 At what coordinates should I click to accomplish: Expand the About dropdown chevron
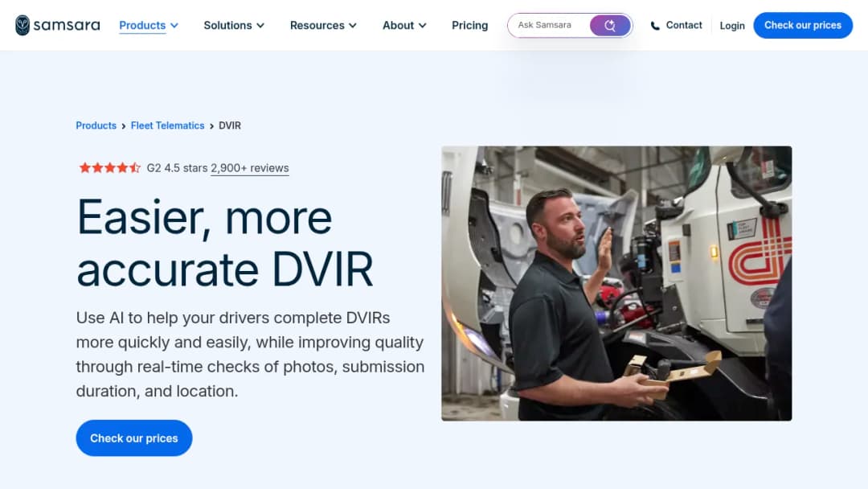[x=423, y=26]
